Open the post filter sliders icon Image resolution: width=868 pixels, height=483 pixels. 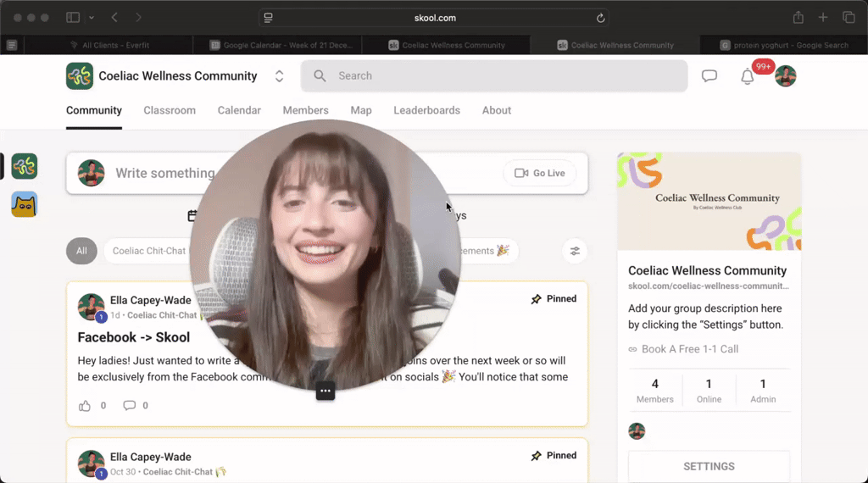point(575,251)
